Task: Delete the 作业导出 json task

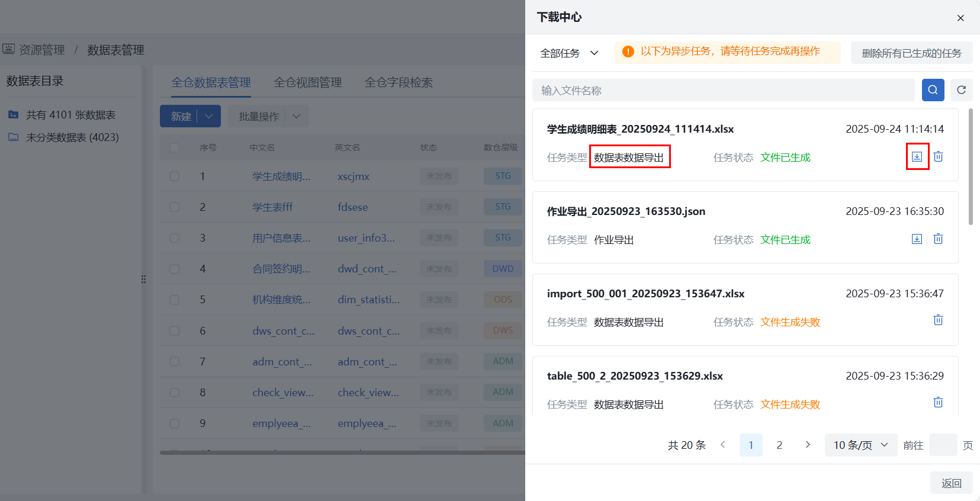Action: (x=938, y=239)
